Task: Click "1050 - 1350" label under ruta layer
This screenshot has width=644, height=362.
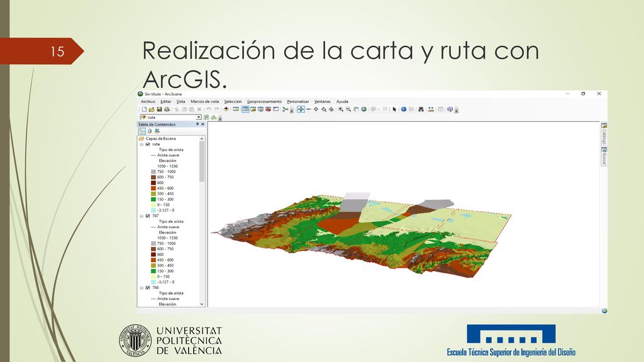Action: tap(167, 166)
